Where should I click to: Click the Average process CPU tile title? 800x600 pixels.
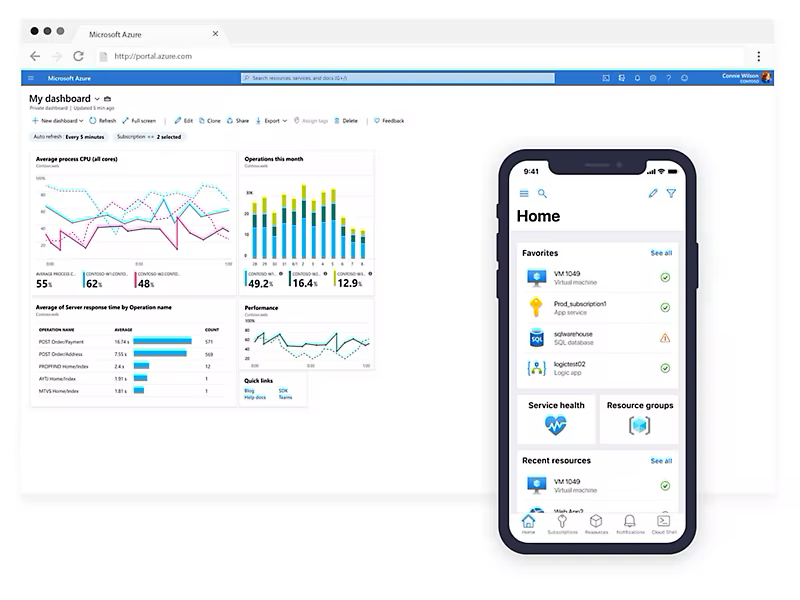pyautogui.click(x=77, y=159)
